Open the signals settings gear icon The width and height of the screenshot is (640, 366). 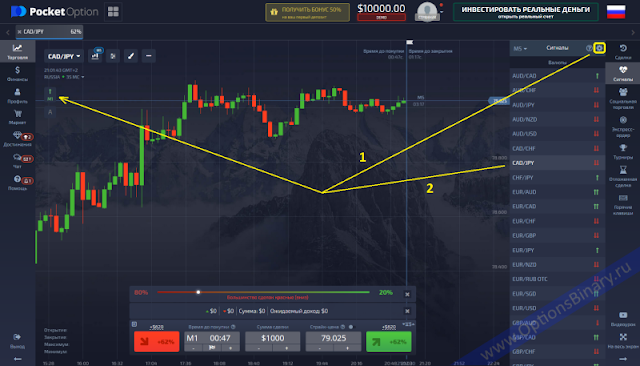(599, 48)
